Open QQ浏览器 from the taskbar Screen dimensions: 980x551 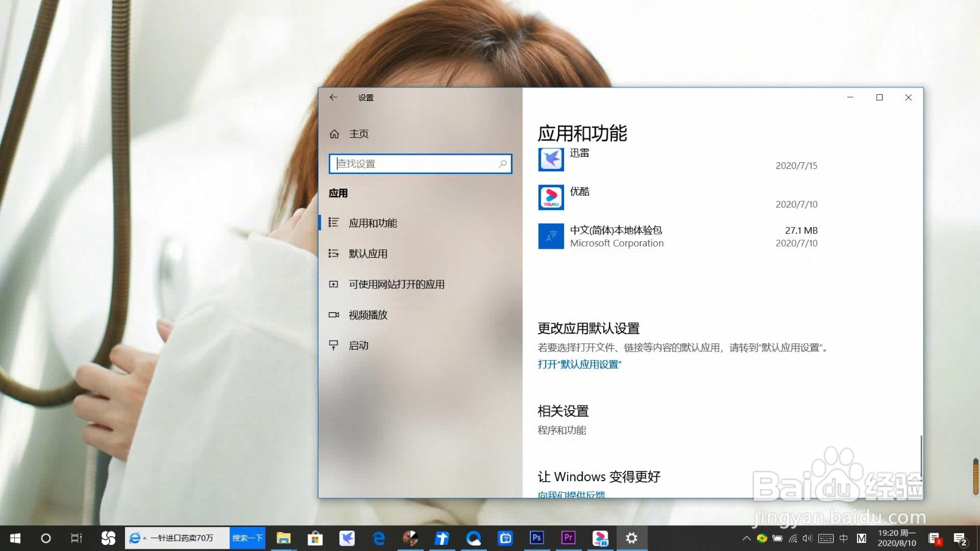pos(473,538)
